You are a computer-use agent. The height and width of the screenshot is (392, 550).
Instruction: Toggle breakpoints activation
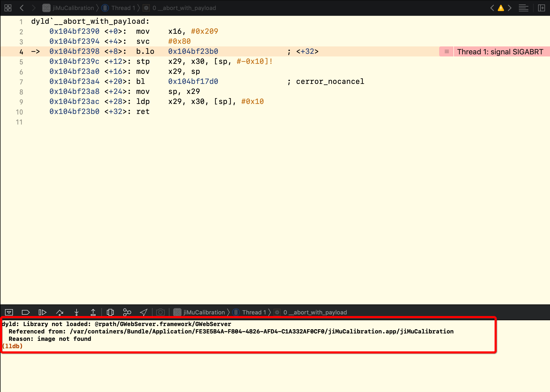pyautogui.click(x=26, y=312)
